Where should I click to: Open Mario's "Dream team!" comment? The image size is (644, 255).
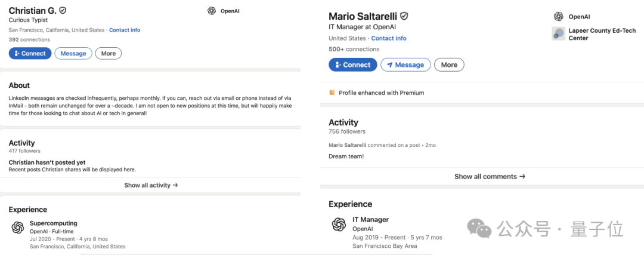click(346, 156)
